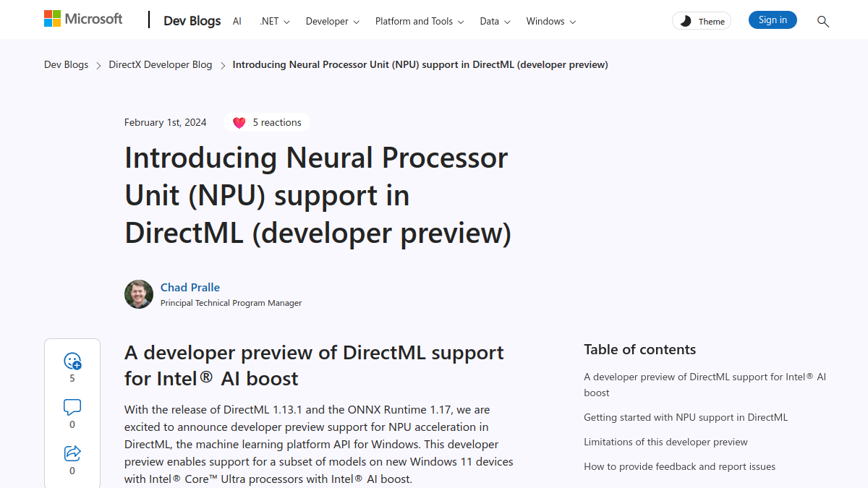This screenshot has height=488, width=868.
Task: Open the Windows dropdown menu
Action: [551, 22]
